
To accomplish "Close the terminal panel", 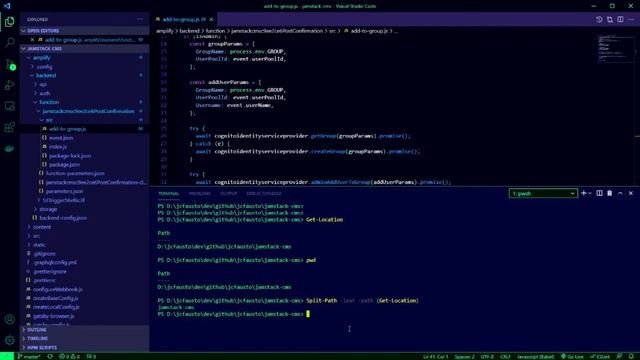I will 631,193.
